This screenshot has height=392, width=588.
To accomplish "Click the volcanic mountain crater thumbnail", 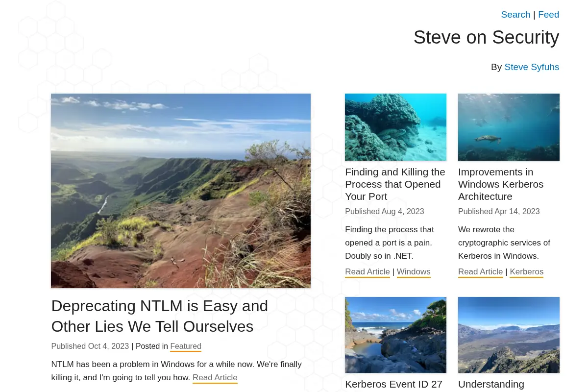I will (509, 335).
